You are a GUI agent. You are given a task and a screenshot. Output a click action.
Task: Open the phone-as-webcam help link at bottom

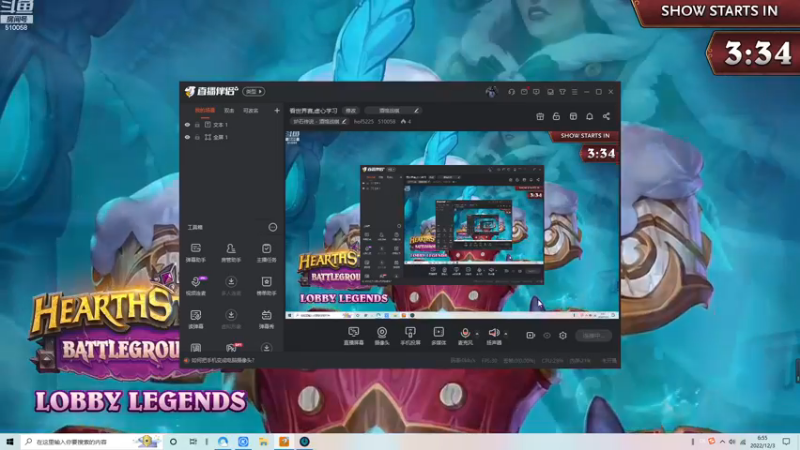pos(223,360)
